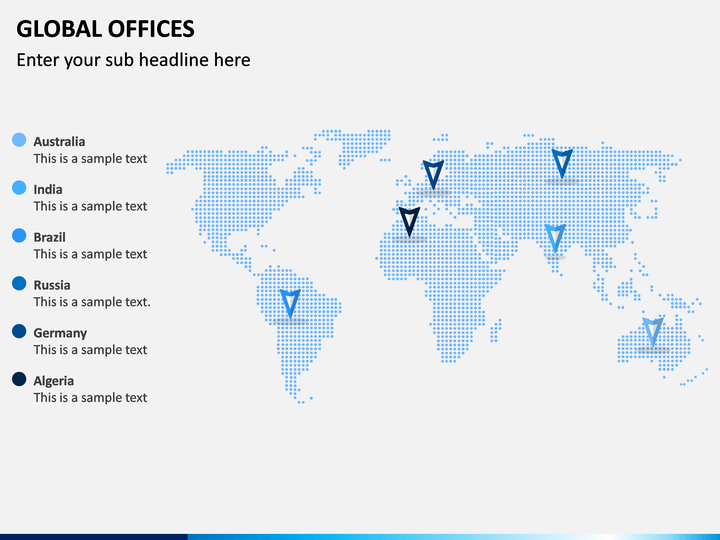The width and height of the screenshot is (720, 540).
Task: Select the Germany legend color dot
Action: pyautogui.click(x=19, y=331)
